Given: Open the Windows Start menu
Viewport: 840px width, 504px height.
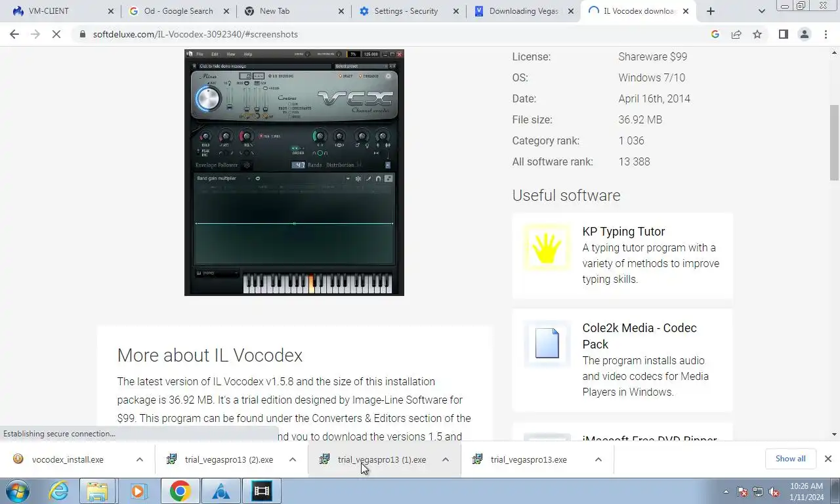Looking at the screenshot, I should [17, 491].
